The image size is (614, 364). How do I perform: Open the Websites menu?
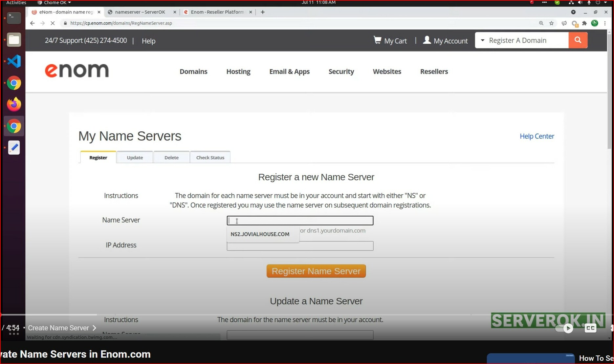(x=387, y=71)
